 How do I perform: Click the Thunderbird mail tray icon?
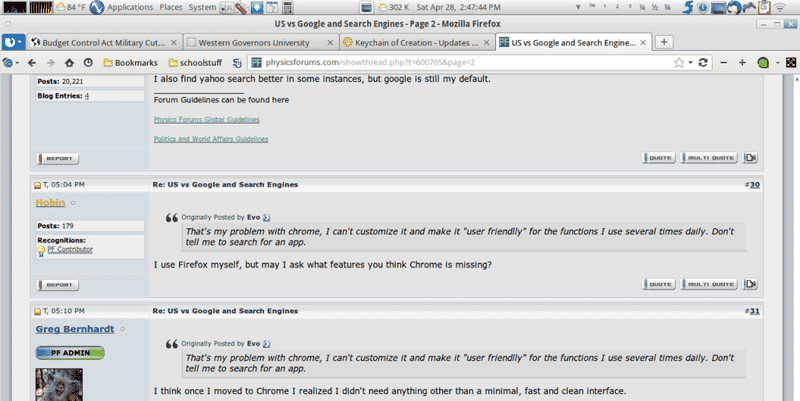click(733, 7)
